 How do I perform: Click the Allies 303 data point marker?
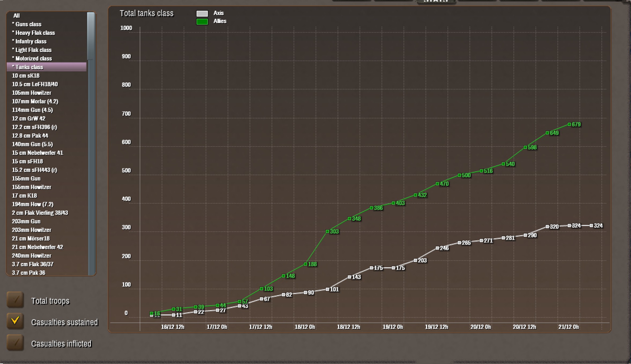tap(327, 231)
